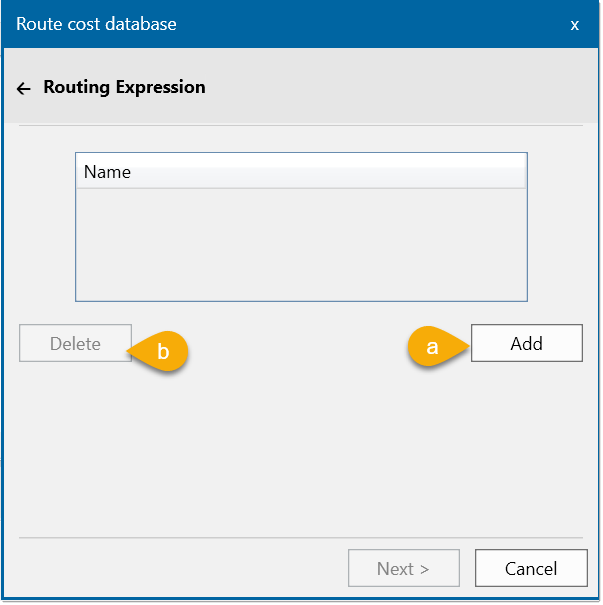Select the Routing Expression heading text
The height and width of the screenshot is (605, 603).
pos(124,87)
